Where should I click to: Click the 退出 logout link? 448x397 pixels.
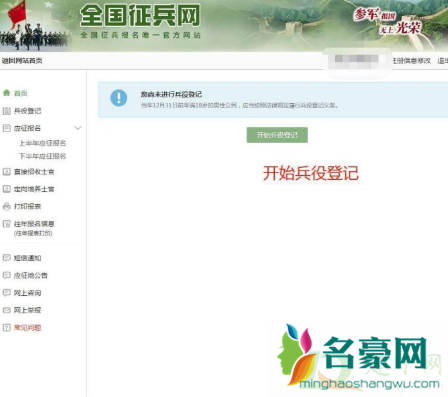(443, 61)
